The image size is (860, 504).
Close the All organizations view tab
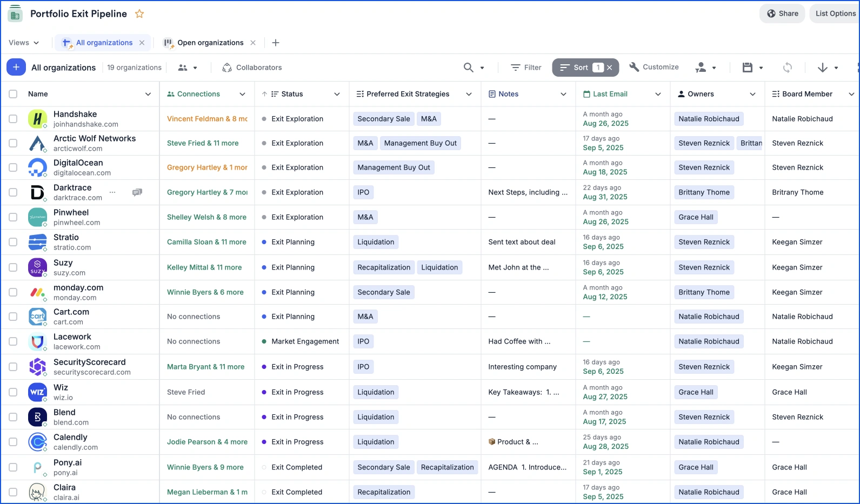coord(142,43)
